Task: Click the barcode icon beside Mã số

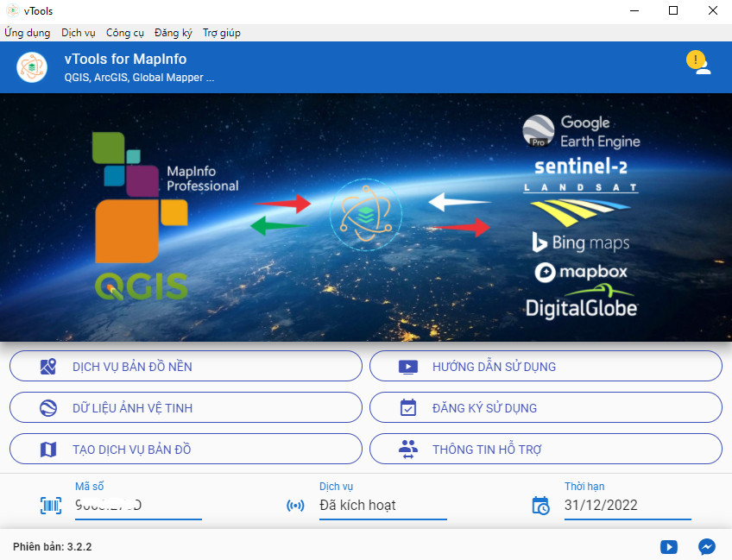Action: click(x=51, y=506)
